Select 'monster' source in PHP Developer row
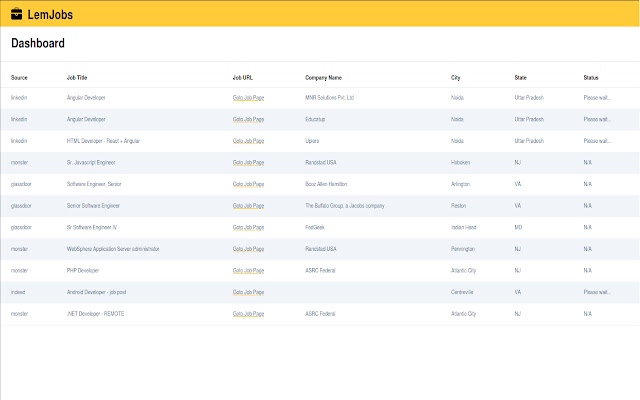Screen dimensions: 640x400 coord(20,271)
